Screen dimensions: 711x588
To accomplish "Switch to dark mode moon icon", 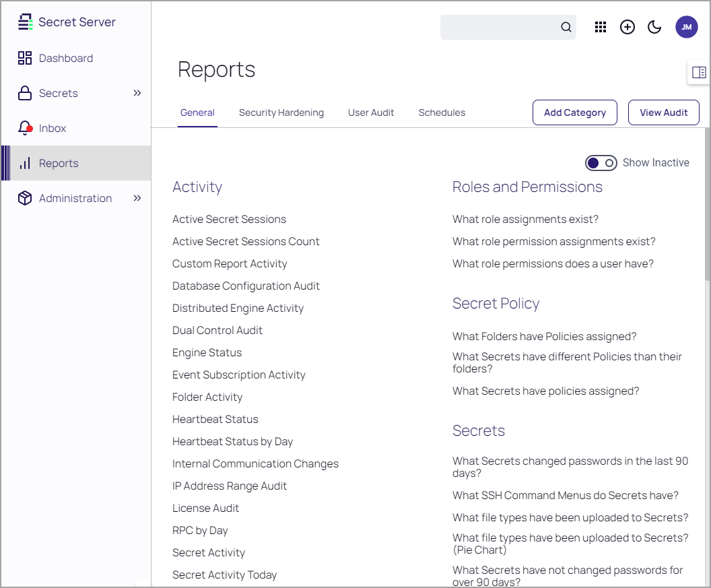I will point(654,27).
